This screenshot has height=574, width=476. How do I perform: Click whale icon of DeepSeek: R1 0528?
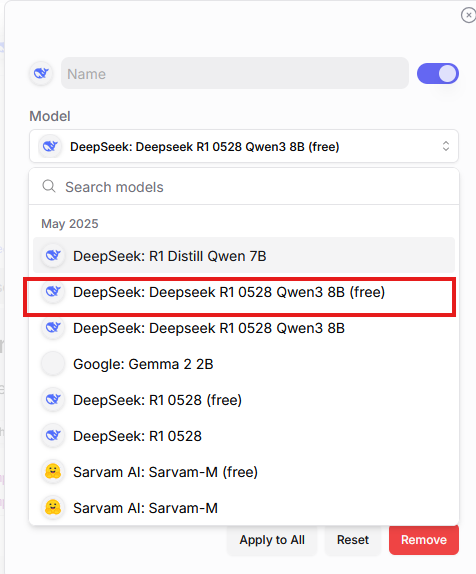click(x=53, y=436)
